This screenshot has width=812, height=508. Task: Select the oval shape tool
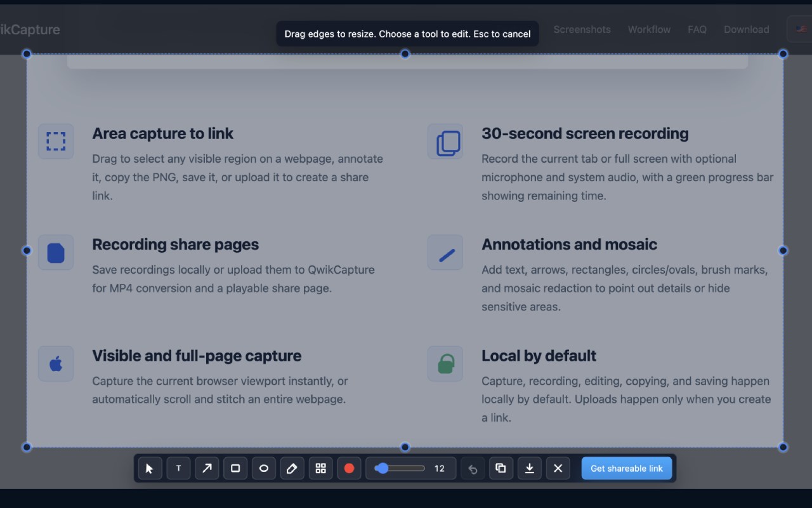264,469
